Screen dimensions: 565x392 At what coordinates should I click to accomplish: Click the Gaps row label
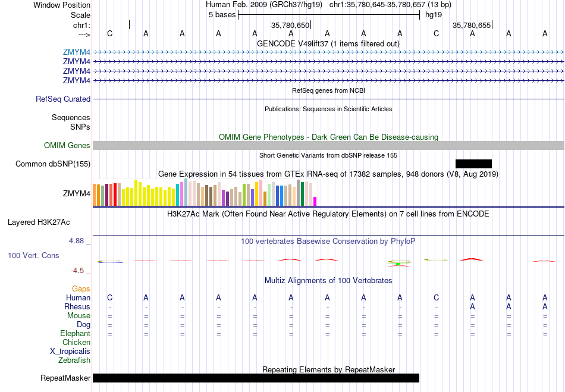(81, 289)
